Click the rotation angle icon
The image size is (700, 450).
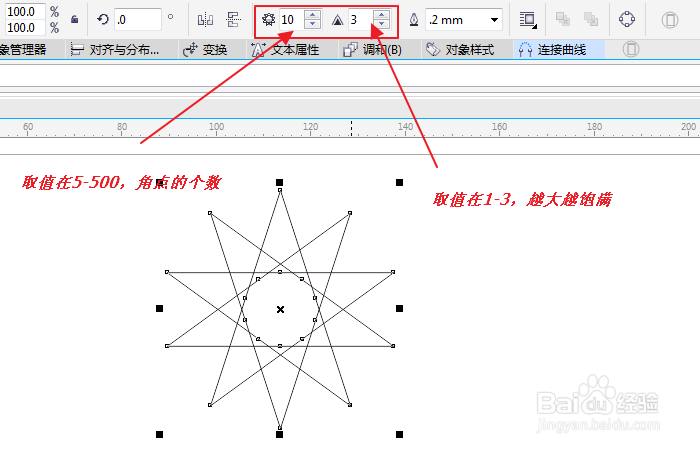click(x=103, y=19)
